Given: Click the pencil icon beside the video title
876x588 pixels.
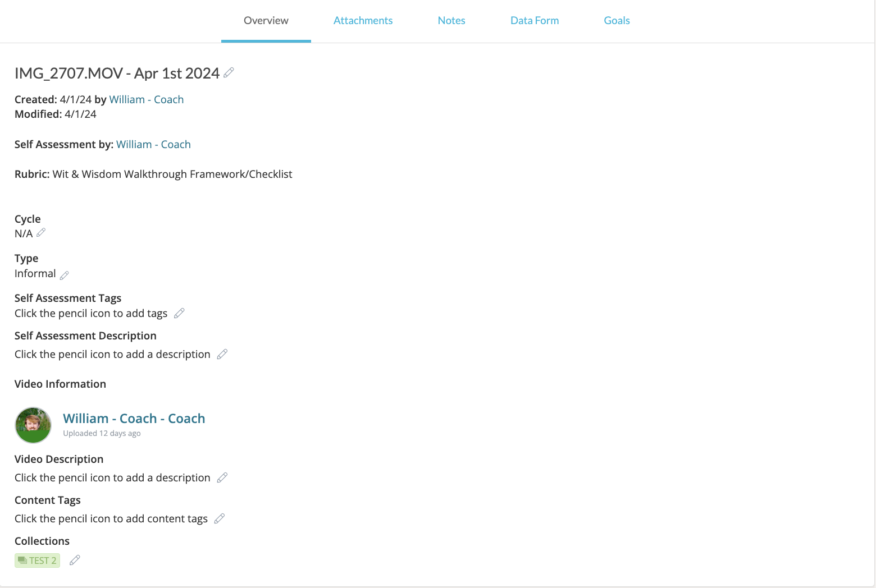Looking at the screenshot, I should [x=229, y=73].
